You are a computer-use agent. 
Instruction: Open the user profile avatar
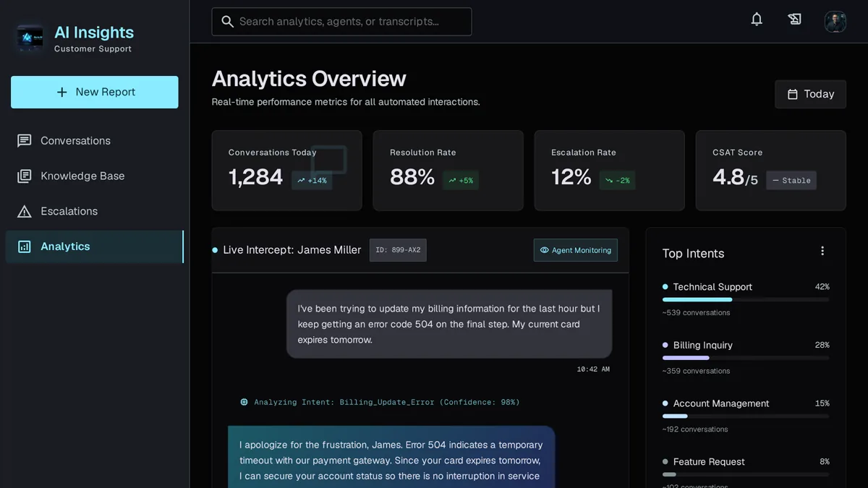(x=835, y=21)
